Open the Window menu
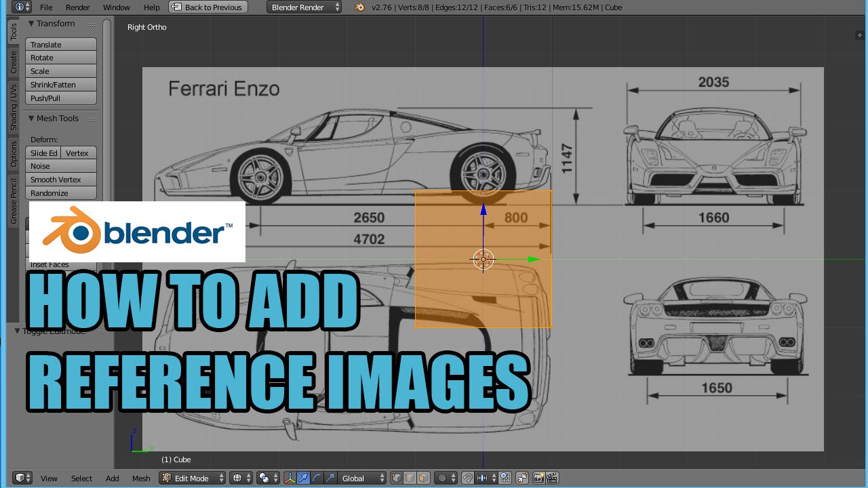868x488 pixels. point(117,7)
